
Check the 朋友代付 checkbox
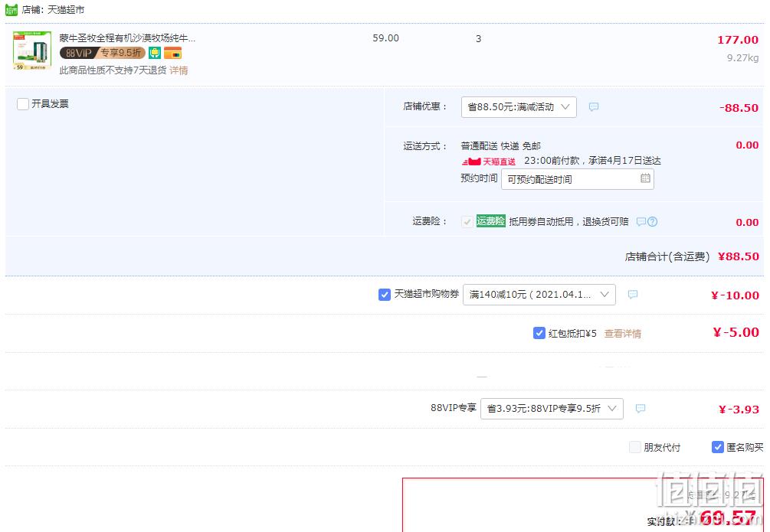(x=635, y=447)
